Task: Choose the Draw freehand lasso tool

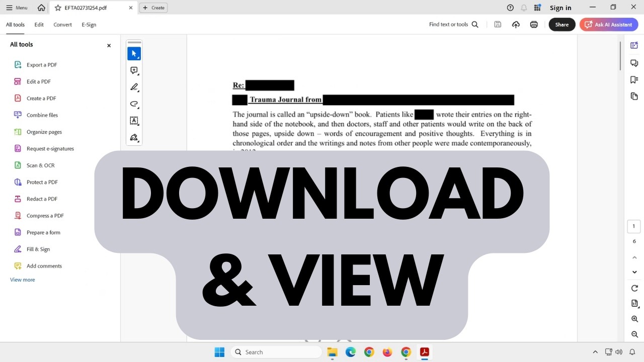Action: pos(134,104)
